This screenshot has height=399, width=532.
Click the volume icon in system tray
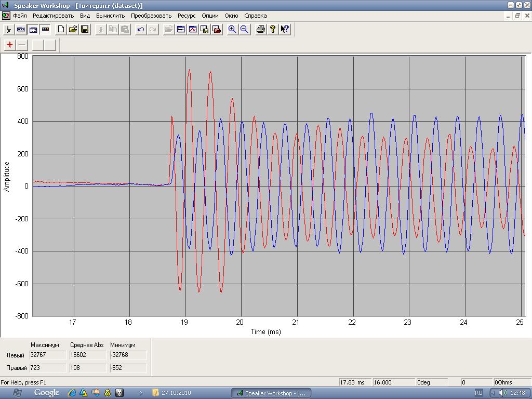pyautogui.click(x=503, y=393)
